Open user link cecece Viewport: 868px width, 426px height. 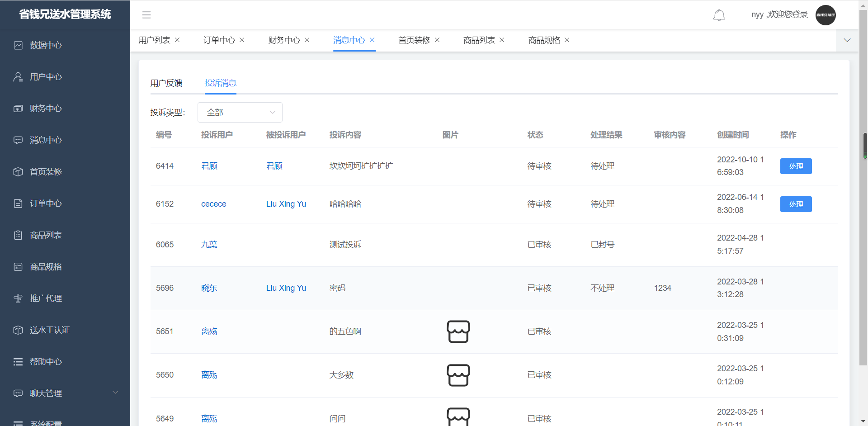(213, 204)
